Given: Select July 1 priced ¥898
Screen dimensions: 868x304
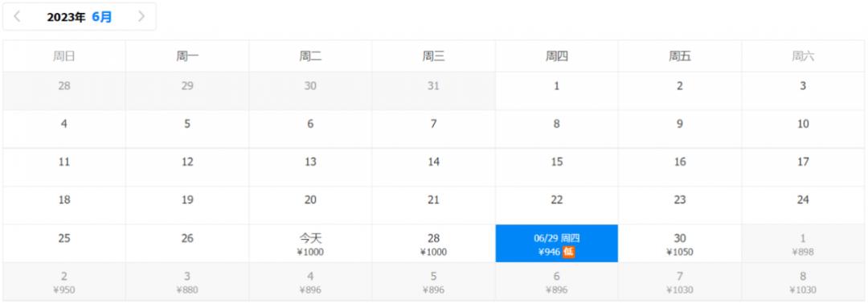Looking at the screenshot, I should (803, 244).
